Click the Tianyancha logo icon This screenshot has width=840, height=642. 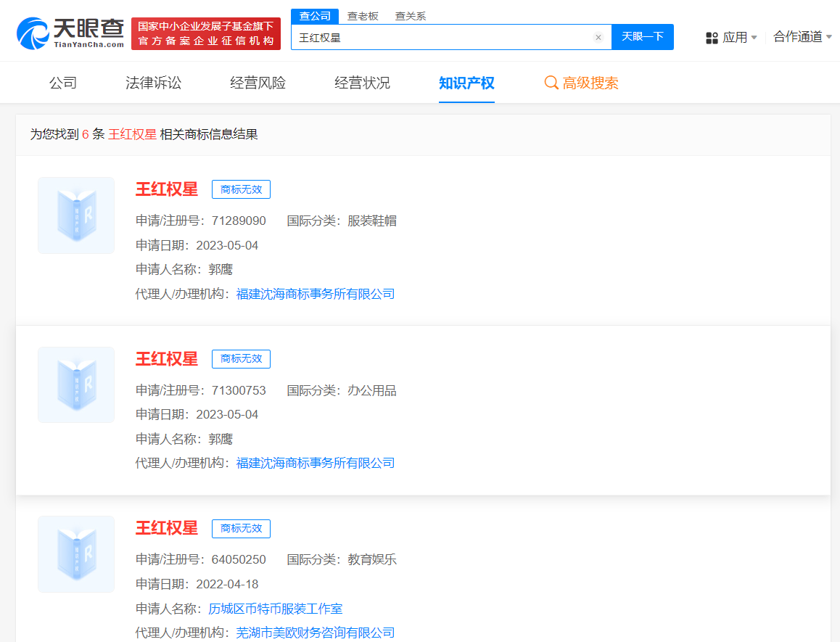point(29,30)
